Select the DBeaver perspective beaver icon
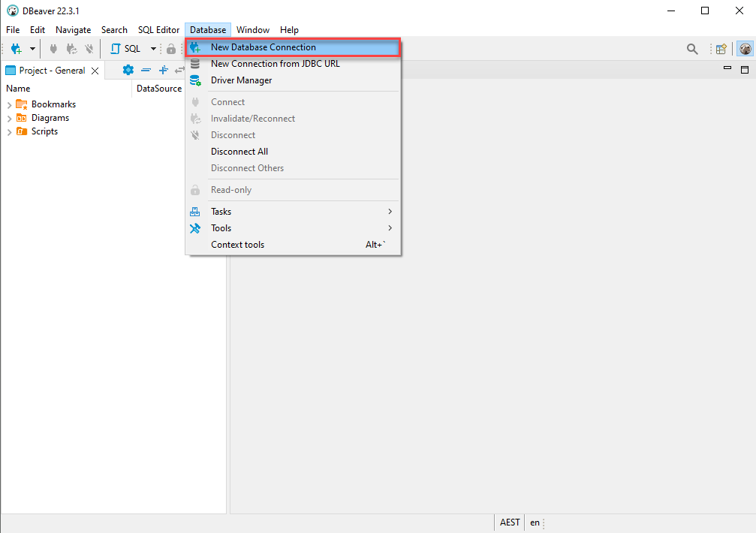 (x=745, y=49)
